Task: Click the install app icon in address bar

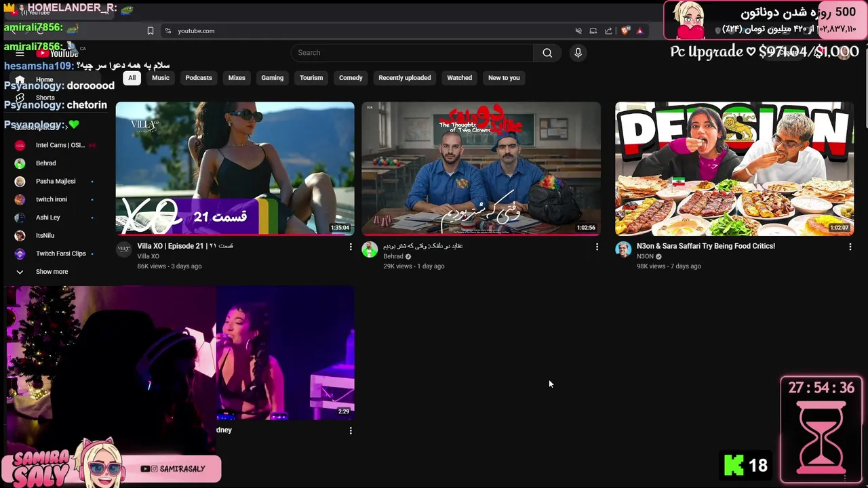Action: (x=593, y=30)
